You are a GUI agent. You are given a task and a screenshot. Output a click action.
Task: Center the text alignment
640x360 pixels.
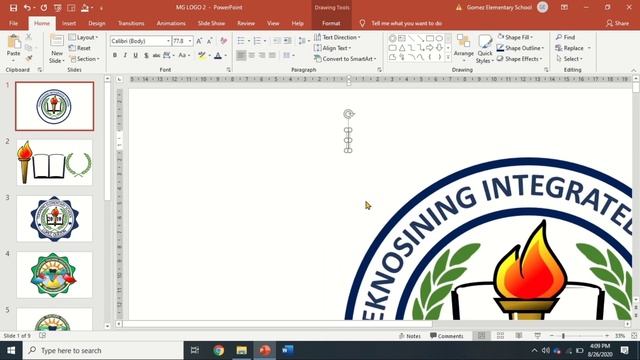coord(252,55)
